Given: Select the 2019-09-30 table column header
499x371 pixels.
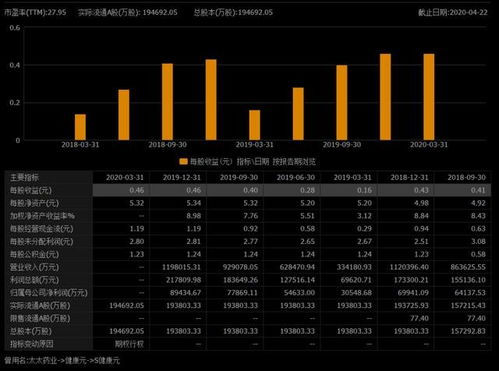Looking at the screenshot, I should [x=239, y=177].
